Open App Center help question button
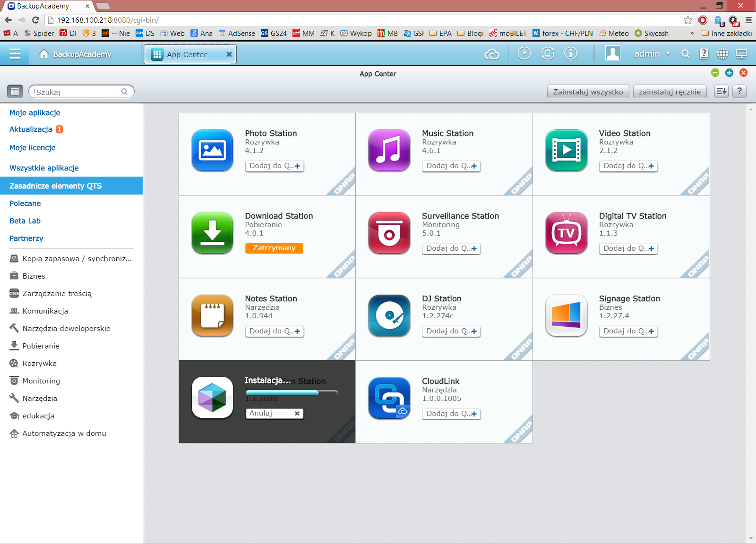 [x=739, y=92]
